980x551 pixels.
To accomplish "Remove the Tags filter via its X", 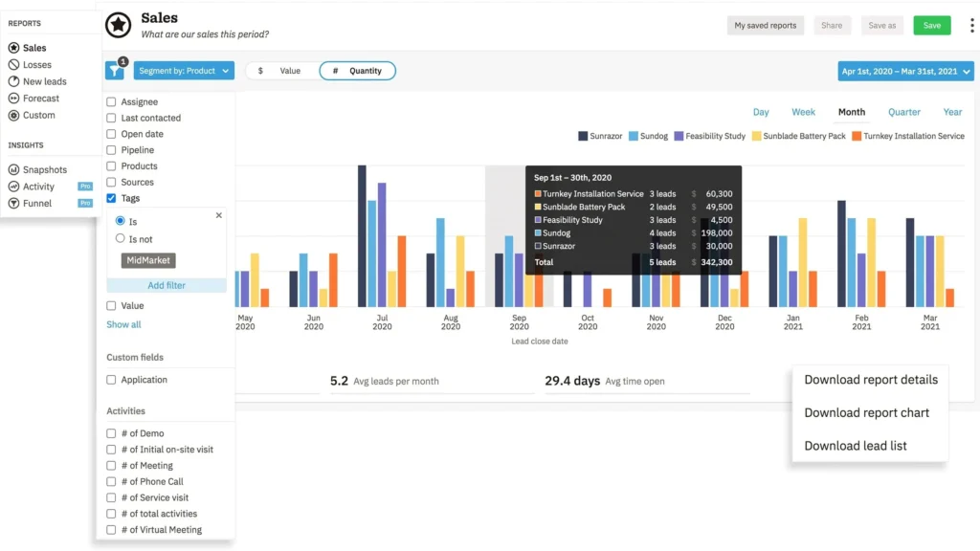I will (x=218, y=215).
